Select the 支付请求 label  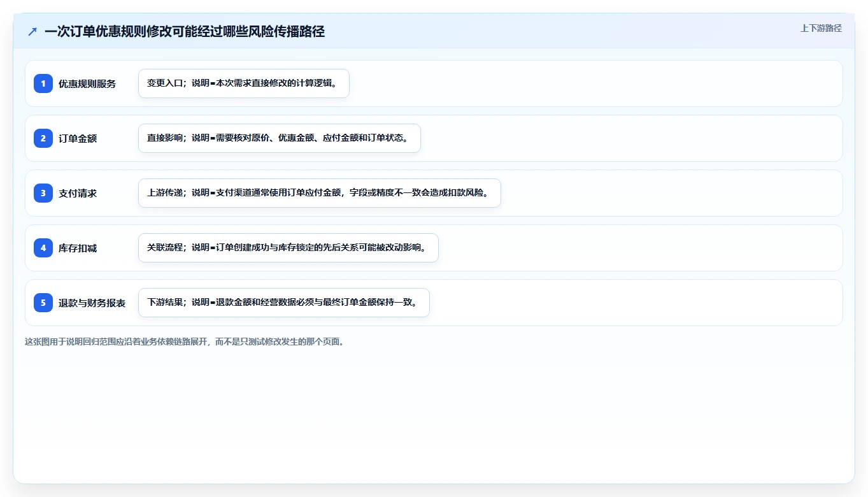(x=78, y=193)
